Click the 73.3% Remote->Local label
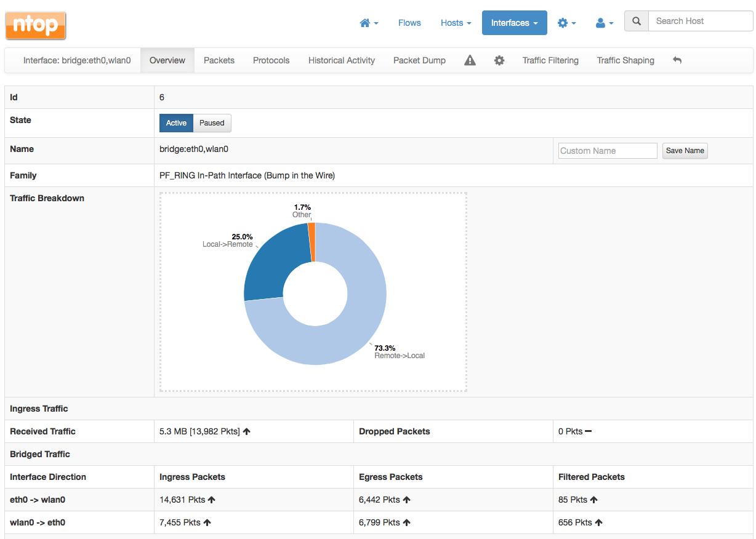 [x=399, y=352]
